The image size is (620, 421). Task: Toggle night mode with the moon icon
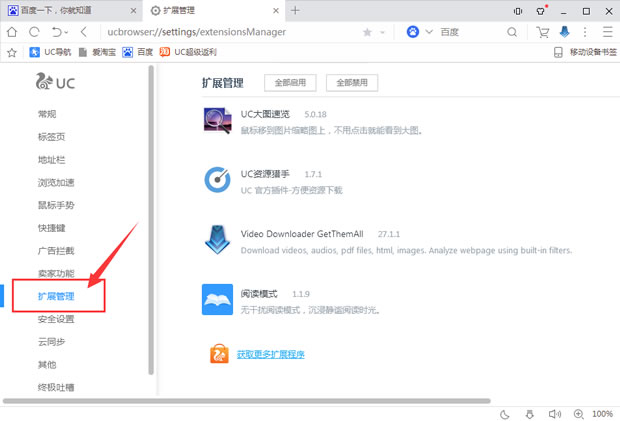[x=506, y=413]
